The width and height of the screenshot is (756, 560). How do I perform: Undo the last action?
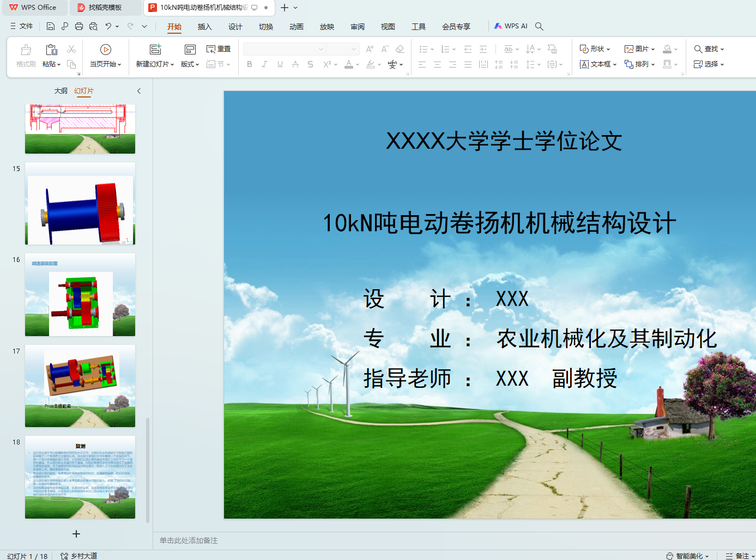coord(108,26)
